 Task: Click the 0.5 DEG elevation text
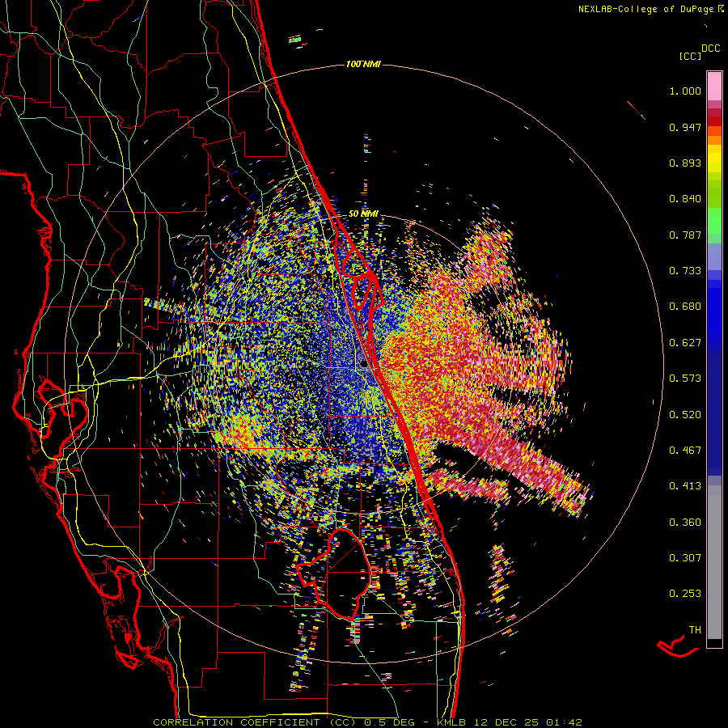(x=388, y=722)
